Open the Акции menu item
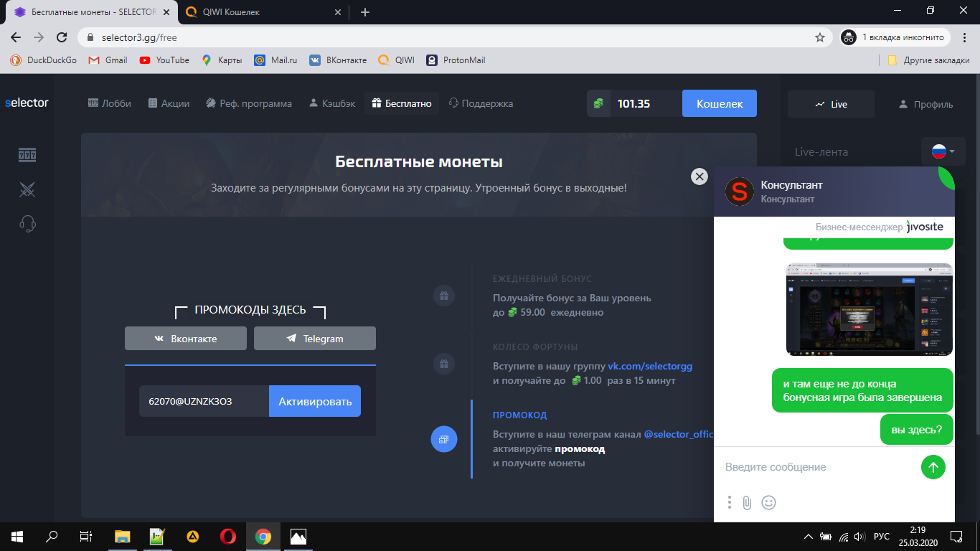The height and width of the screenshot is (551, 980). (x=169, y=103)
